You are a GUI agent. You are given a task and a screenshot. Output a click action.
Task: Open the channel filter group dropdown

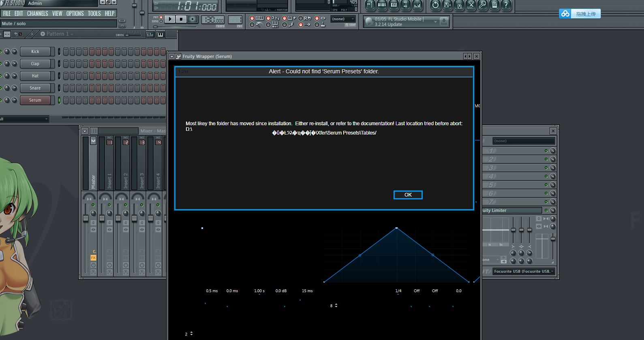[24, 119]
